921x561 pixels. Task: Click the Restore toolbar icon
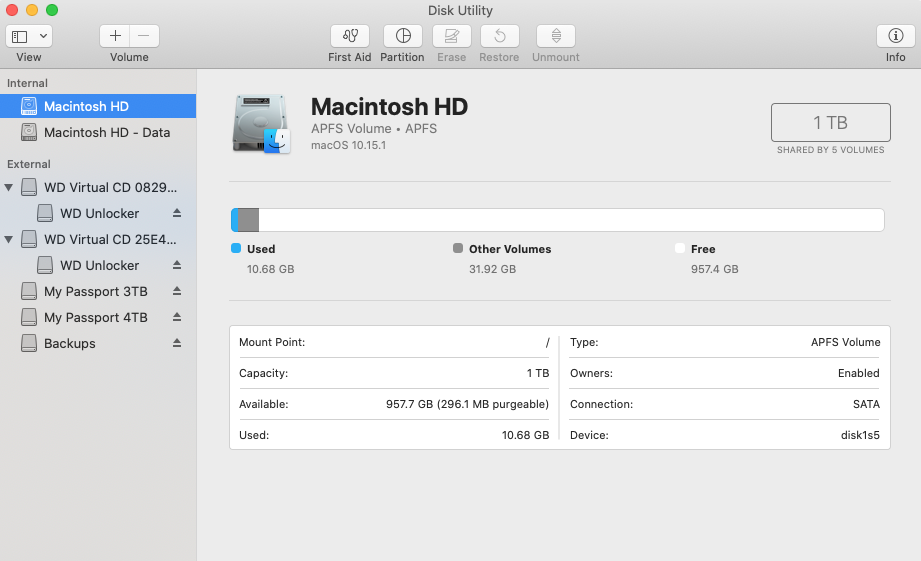500,36
